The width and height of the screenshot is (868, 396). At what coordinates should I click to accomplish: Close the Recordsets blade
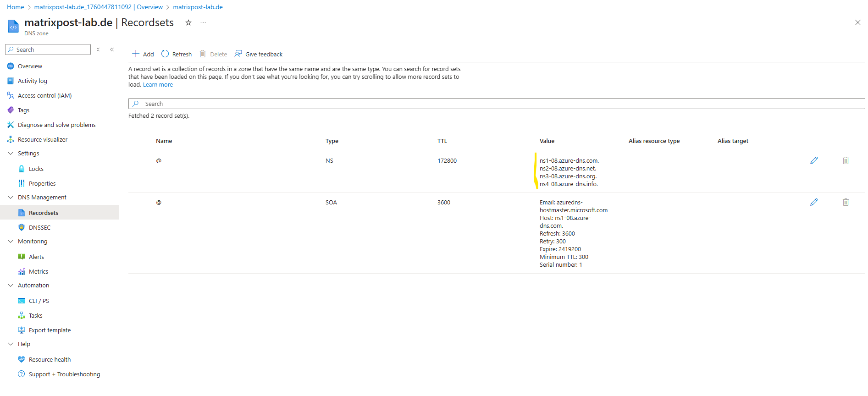(858, 22)
